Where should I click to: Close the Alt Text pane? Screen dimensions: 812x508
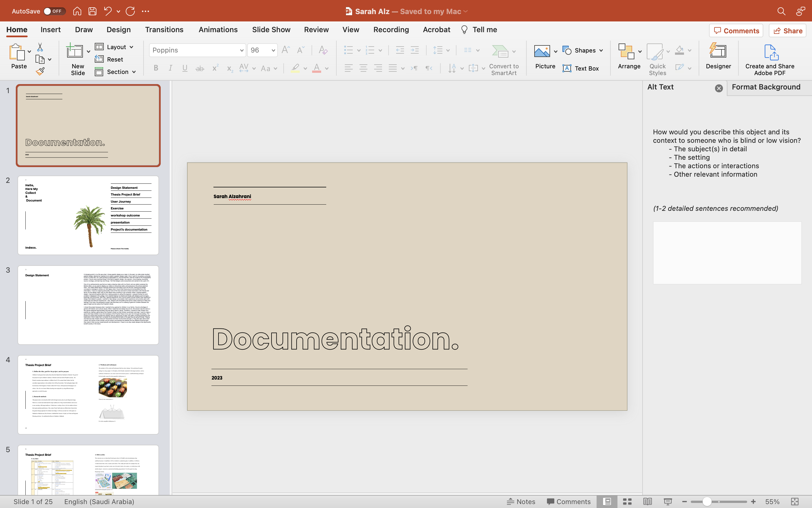click(719, 88)
